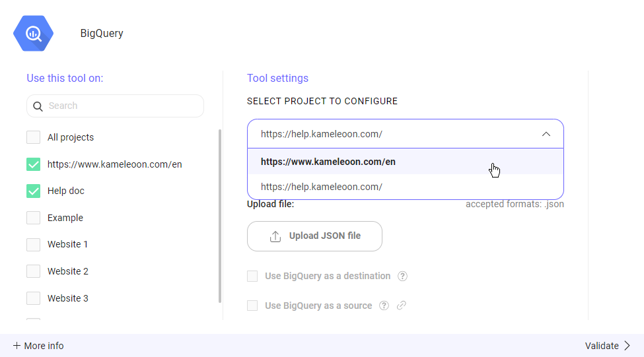This screenshot has height=357, width=644.
Task: Click the upload arrow icon
Action: click(x=275, y=236)
